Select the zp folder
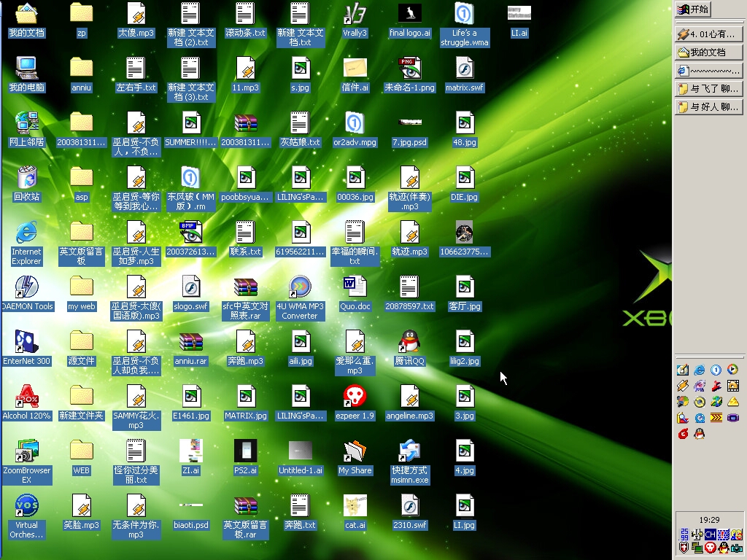Image resolution: width=747 pixels, height=560 pixels. pyautogui.click(x=82, y=20)
